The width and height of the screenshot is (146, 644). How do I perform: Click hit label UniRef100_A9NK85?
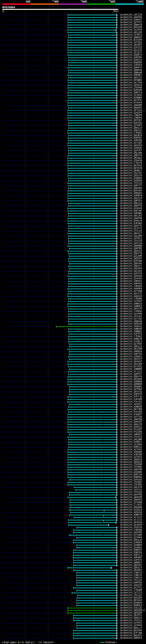131,406
